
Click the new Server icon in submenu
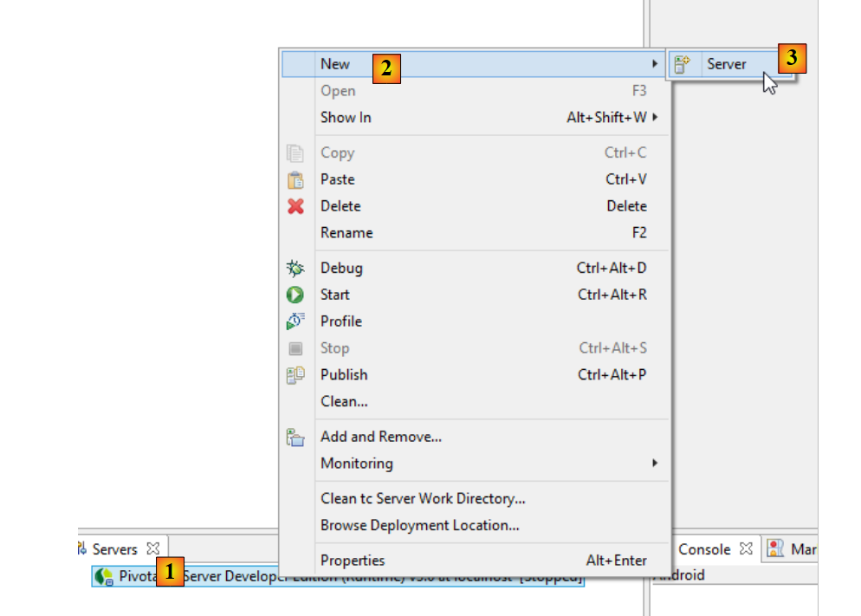pos(683,64)
